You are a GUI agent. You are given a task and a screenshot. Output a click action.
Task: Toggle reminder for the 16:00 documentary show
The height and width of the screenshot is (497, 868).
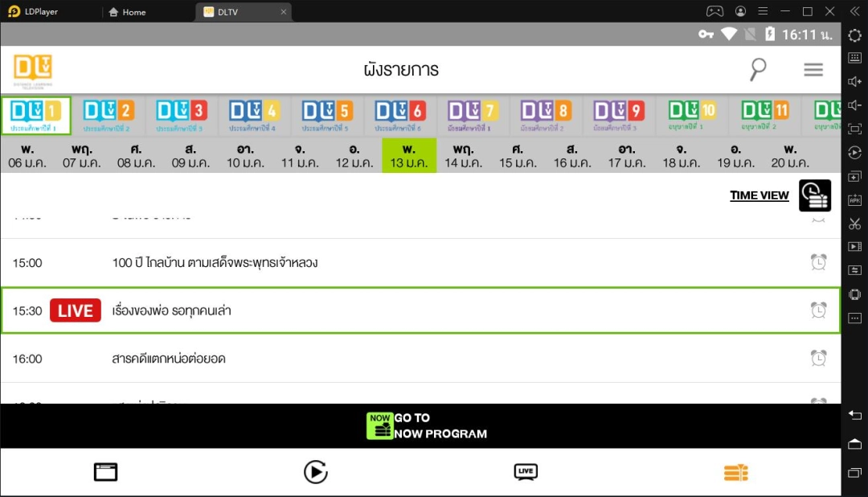818,359
